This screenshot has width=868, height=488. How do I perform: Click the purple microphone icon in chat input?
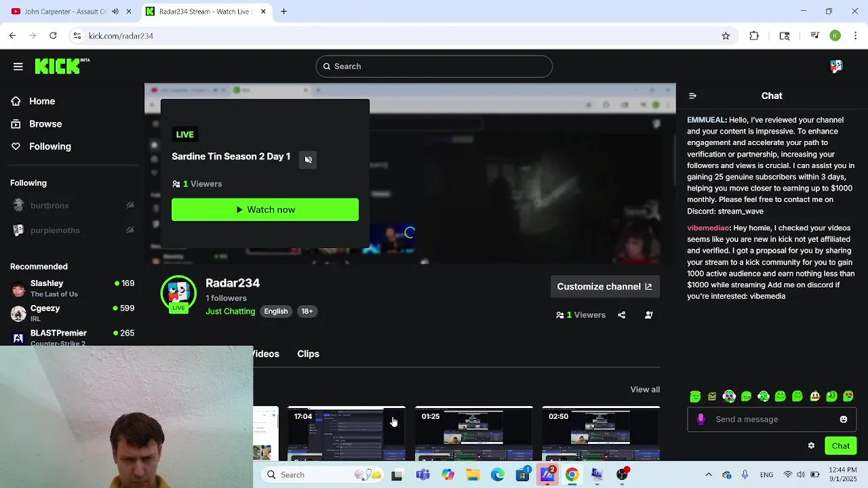(701, 419)
